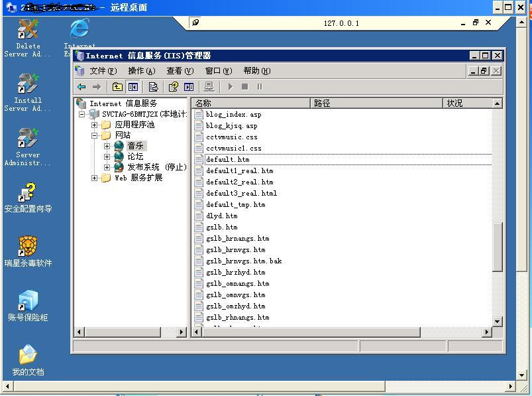The width and height of the screenshot is (532, 396).
Task: Collapse the SVCTAG-6BMTJ2X computer node
Action: click(81, 115)
